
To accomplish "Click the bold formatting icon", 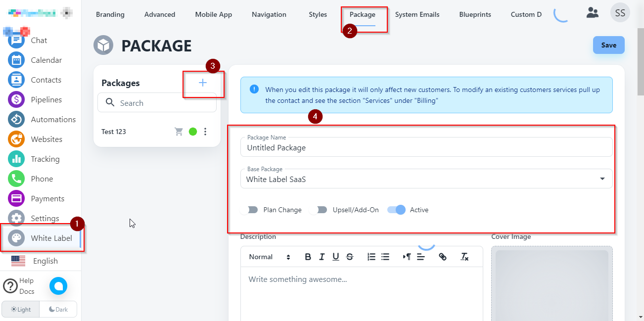I will [308, 257].
